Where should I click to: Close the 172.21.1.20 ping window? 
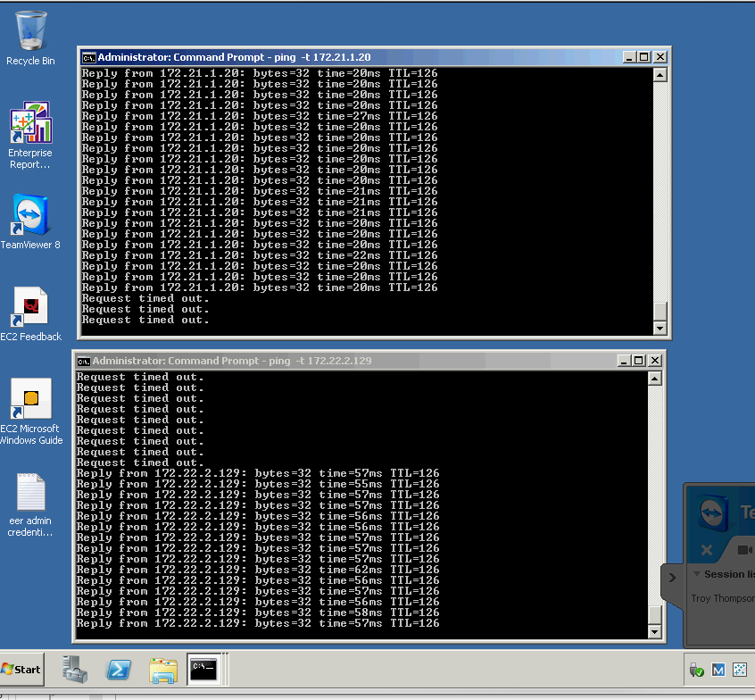coord(660,57)
